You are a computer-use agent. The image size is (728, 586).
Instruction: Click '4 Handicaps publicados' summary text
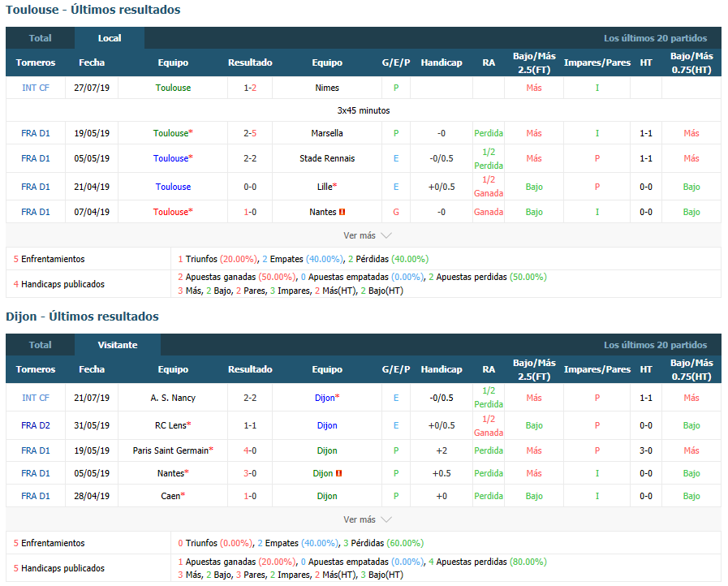coord(59,284)
